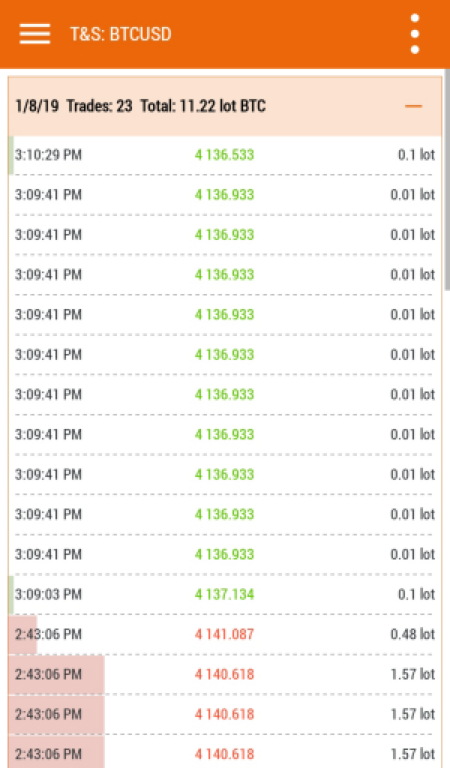Tap the green indicator bar on 3:10:29 row

11,155
